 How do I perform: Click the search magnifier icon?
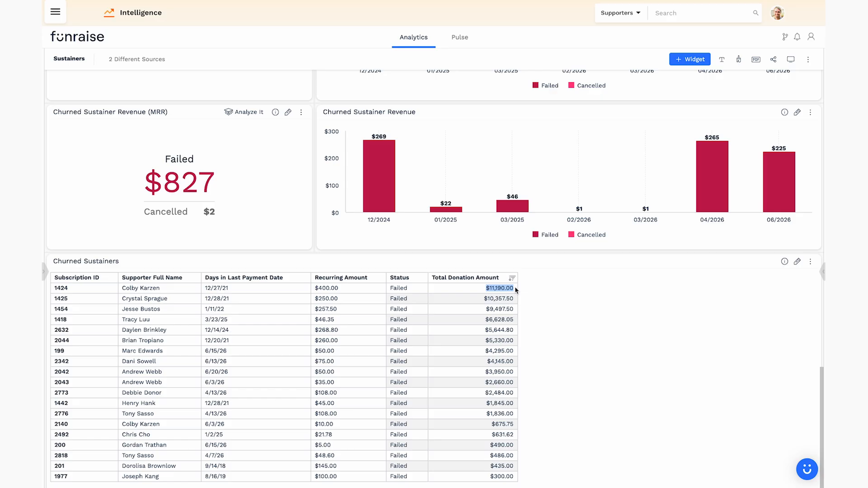click(755, 13)
